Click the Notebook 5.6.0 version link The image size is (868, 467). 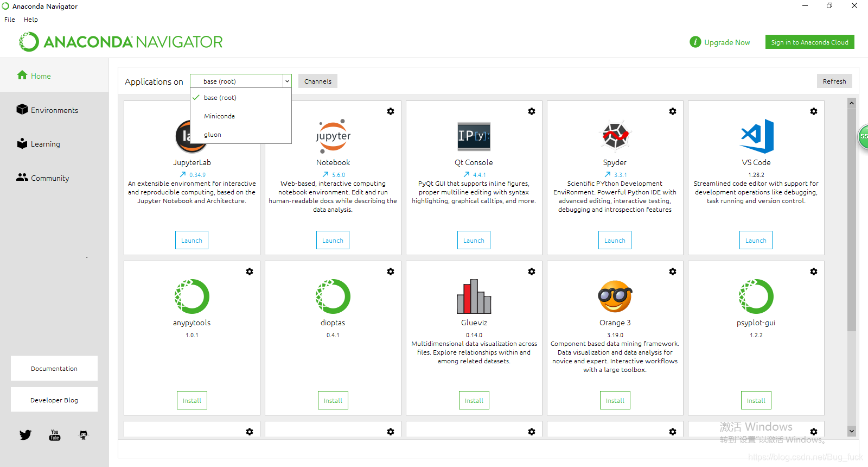334,175
